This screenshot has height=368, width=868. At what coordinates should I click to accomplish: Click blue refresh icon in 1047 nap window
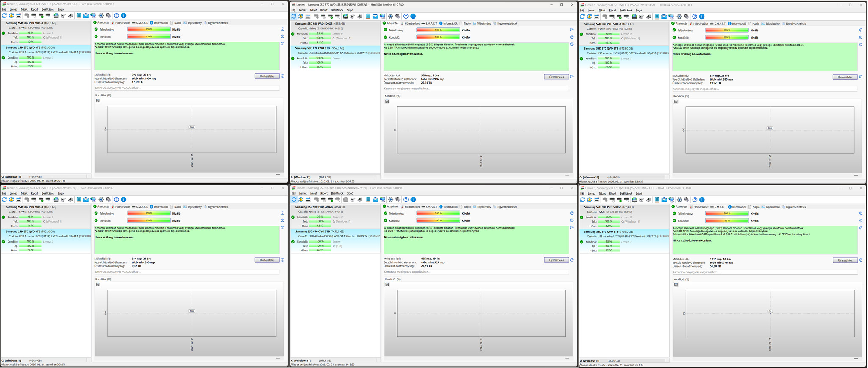[582, 200]
